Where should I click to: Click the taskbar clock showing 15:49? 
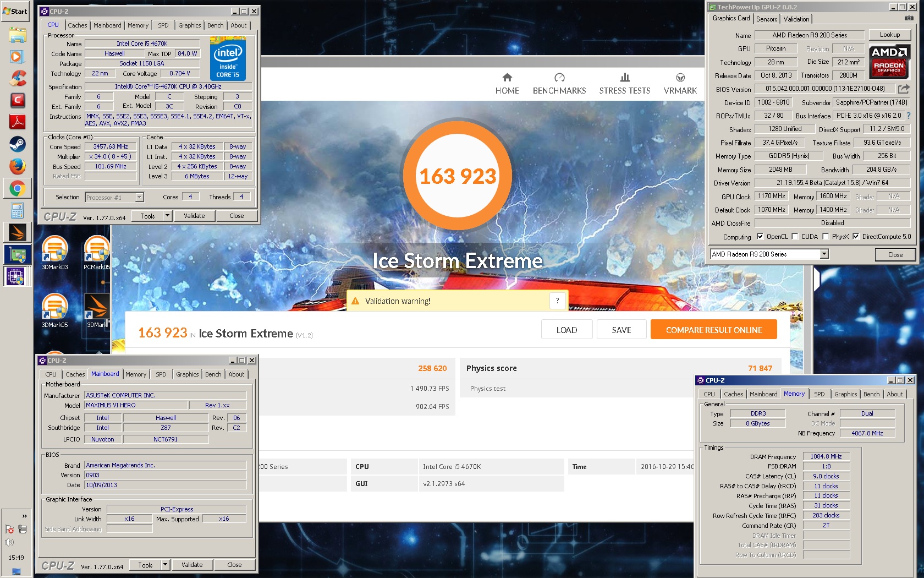[16, 558]
